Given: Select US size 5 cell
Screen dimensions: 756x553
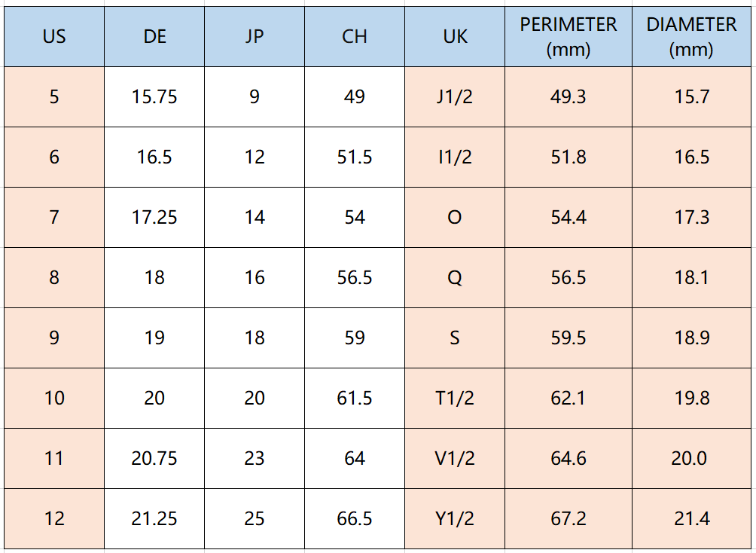Looking at the screenshot, I should tap(54, 96).
